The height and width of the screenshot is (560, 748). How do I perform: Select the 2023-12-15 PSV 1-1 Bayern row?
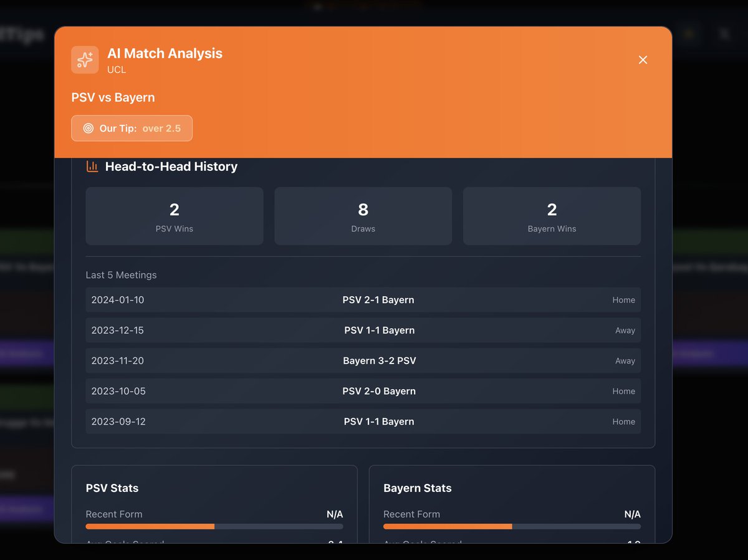pyautogui.click(x=363, y=331)
